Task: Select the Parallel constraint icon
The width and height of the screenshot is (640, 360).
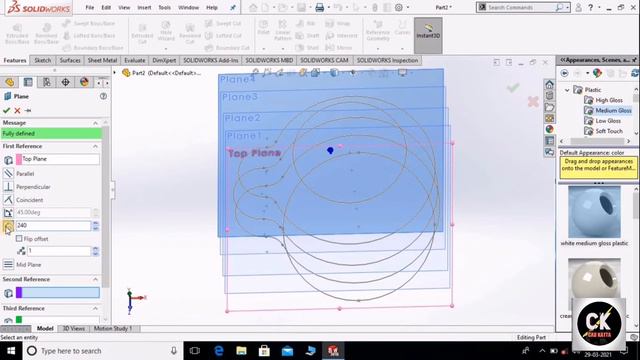Action: tap(8, 173)
